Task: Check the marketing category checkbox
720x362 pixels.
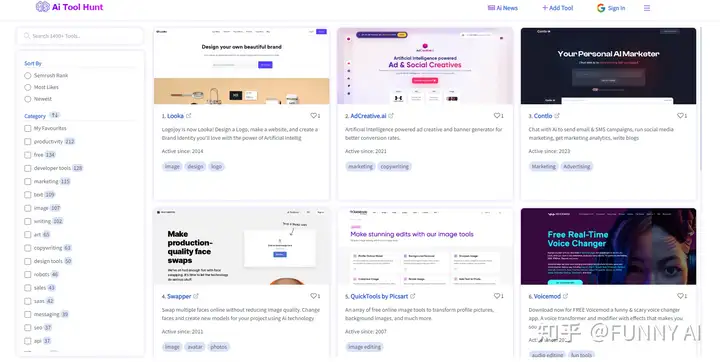Action: coord(28,182)
